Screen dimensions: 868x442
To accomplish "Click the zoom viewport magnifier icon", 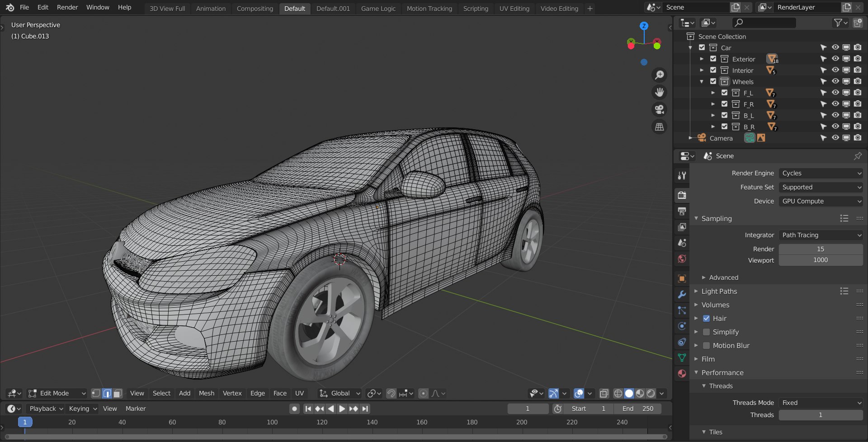I will pos(660,75).
